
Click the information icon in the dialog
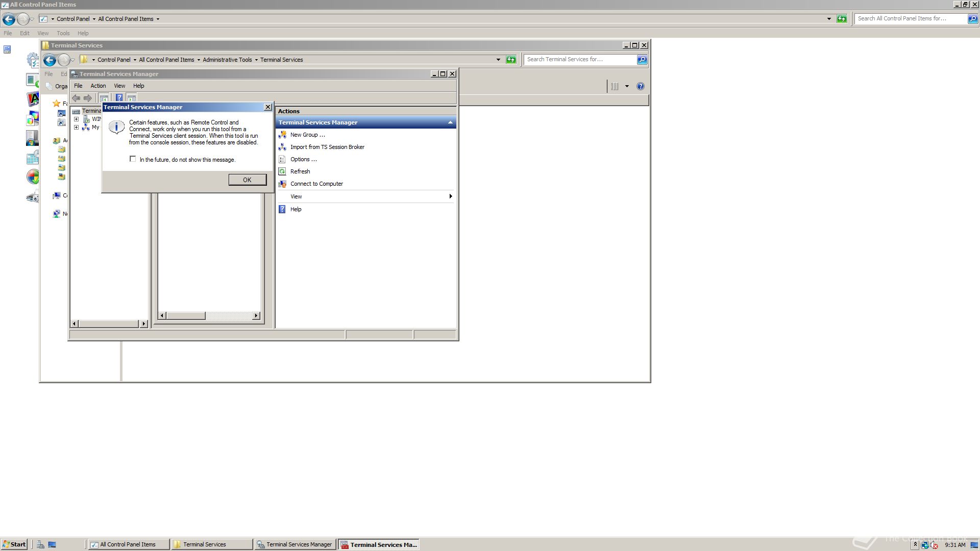116,127
